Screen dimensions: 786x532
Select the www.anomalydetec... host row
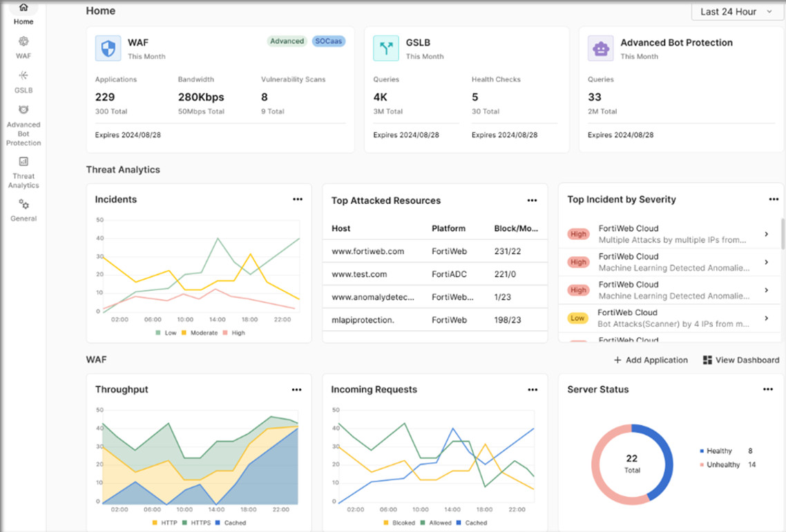click(x=434, y=297)
